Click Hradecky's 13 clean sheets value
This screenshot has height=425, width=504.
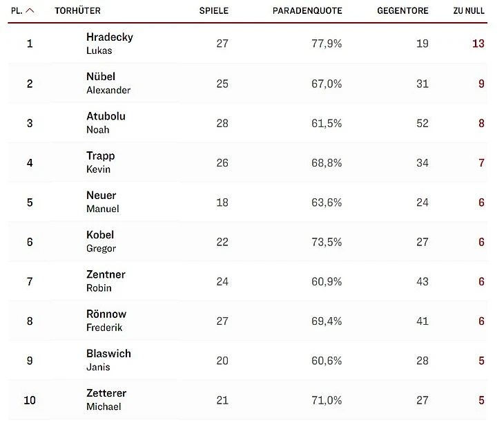point(478,44)
